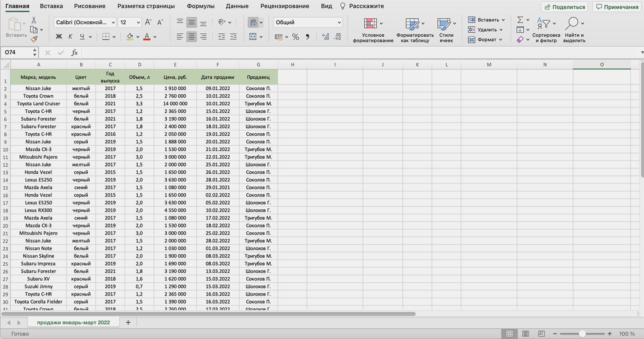Switch to the Формулы ribbon tab
The width and height of the screenshot is (644, 339).
pyautogui.click(x=200, y=6)
